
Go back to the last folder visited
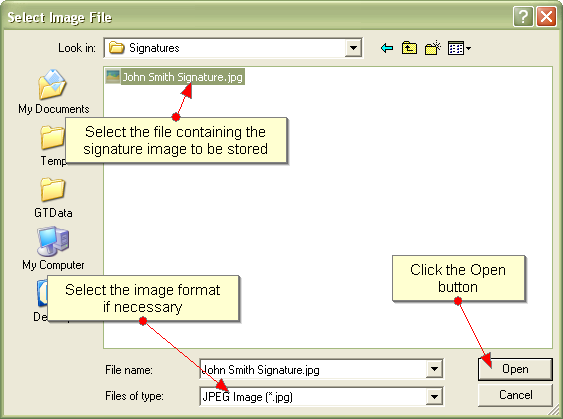tap(387, 48)
